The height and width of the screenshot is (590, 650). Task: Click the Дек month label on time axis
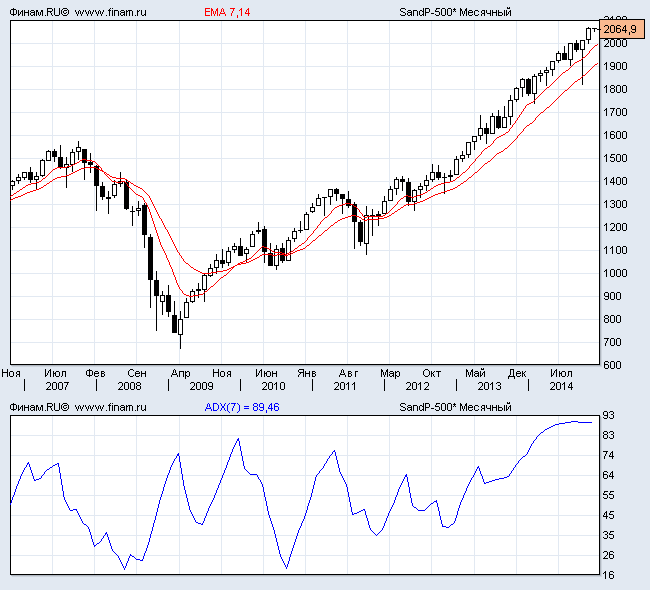pyautogui.click(x=517, y=373)
